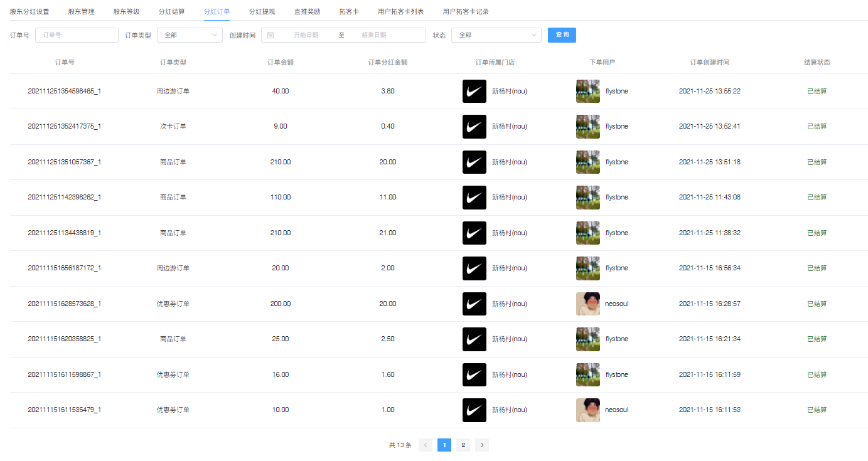The height and width of the screenshot is (461, 868).
Task: Switch to the 股东管理 tab
Action: pyautogui.click(x=82, y=11)
